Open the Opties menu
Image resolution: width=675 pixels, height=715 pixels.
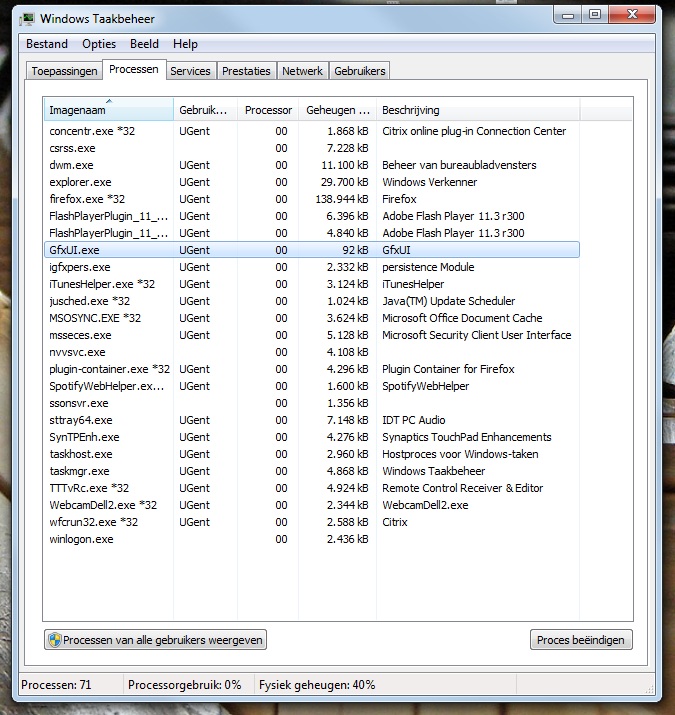(x=99, y=44)
